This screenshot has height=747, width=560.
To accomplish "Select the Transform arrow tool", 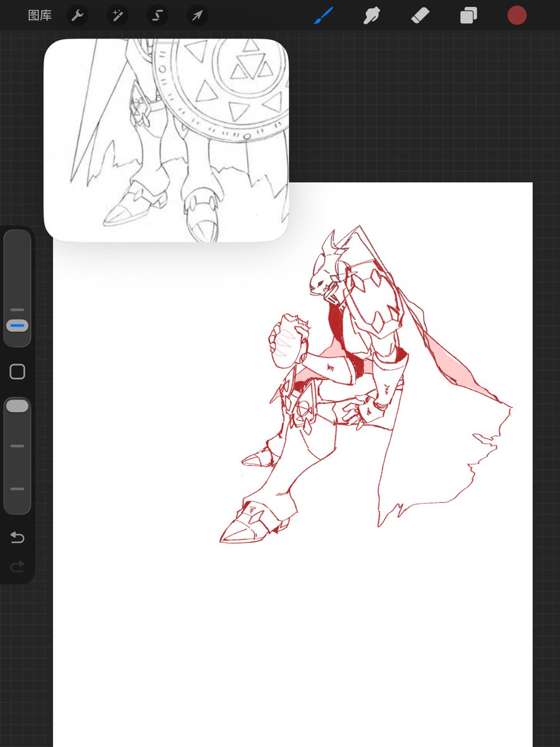I will [x=197, y=16].
